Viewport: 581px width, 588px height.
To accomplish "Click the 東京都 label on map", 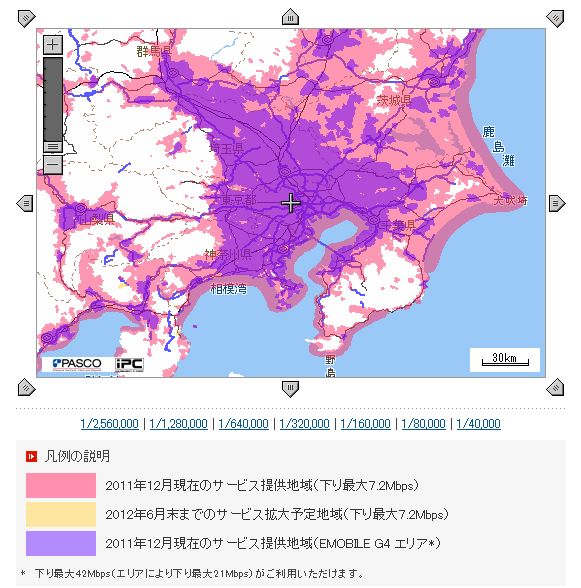I will point(239,200).
